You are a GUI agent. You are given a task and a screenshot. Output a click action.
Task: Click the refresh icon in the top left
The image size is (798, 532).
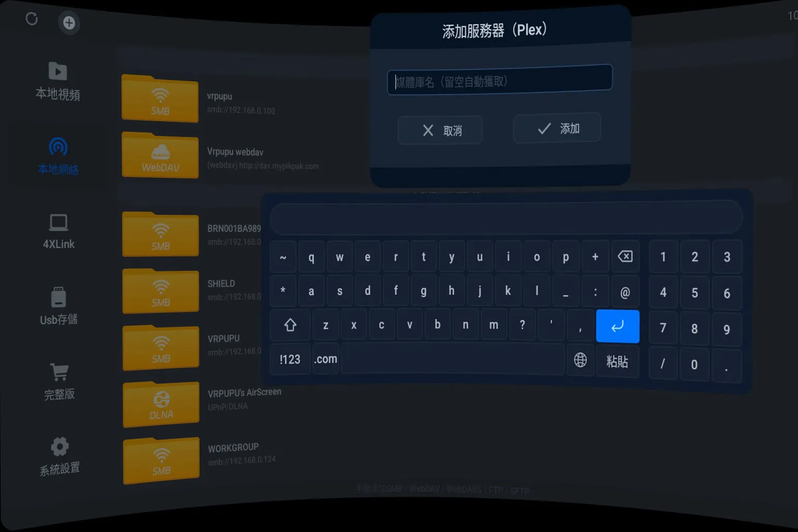click(32, 19)
